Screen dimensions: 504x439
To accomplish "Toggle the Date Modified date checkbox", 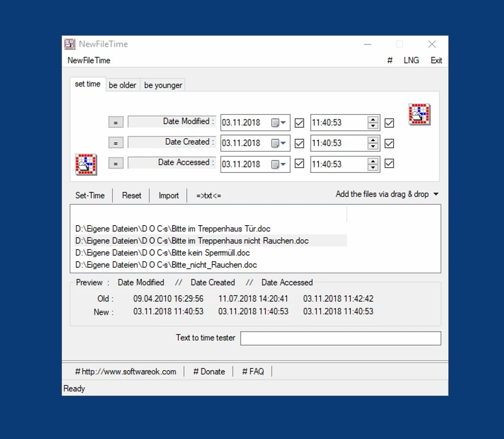I will 299,123.
